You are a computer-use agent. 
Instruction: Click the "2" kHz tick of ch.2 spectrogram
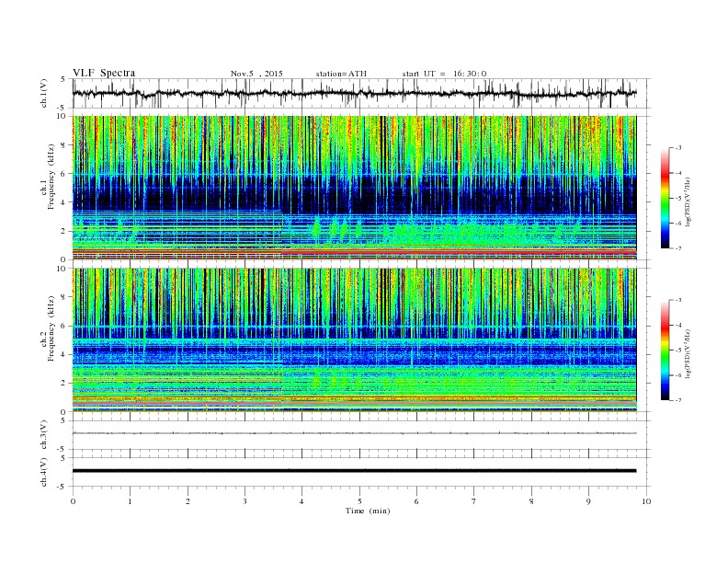point(64,384)
